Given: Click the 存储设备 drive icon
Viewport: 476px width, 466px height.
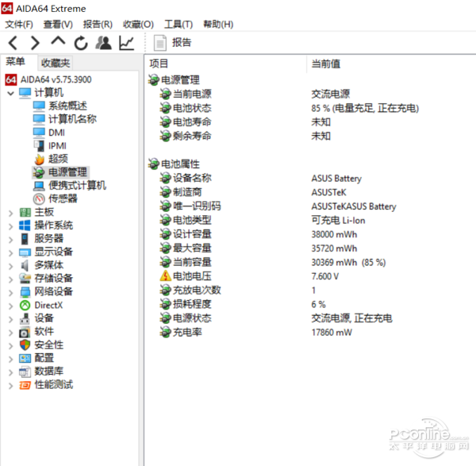Looking at the screenshot, I should (x=25, y=279).
